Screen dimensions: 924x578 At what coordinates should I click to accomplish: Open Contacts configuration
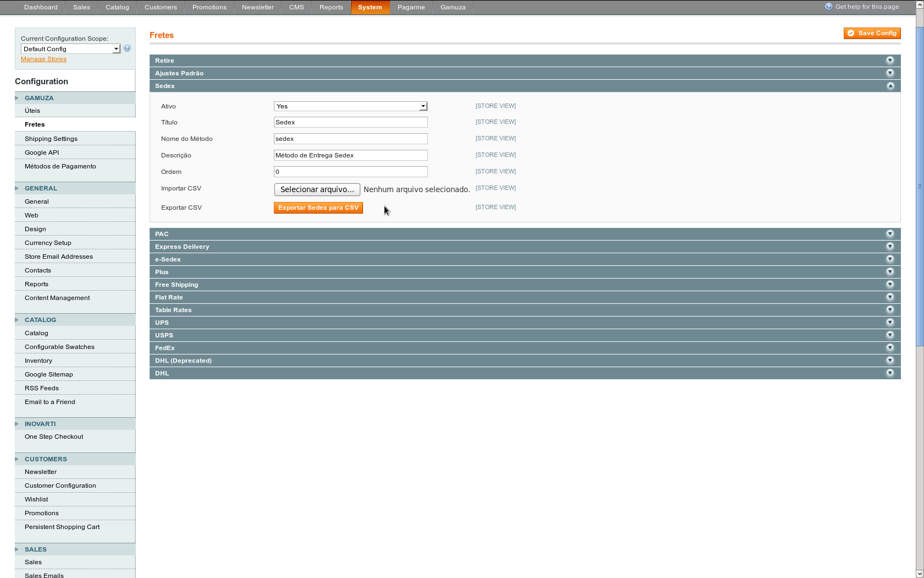(x=75, y=270)
